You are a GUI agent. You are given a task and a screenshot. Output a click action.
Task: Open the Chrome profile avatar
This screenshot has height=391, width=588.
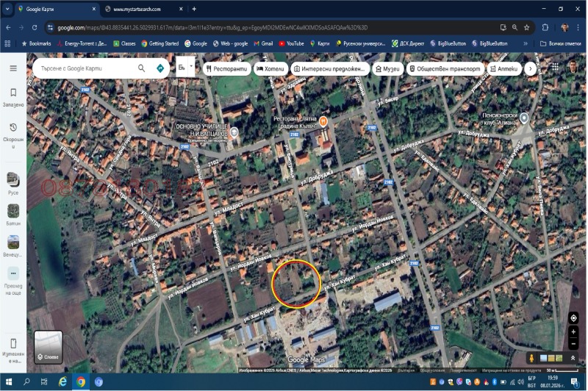coord(564,27)
